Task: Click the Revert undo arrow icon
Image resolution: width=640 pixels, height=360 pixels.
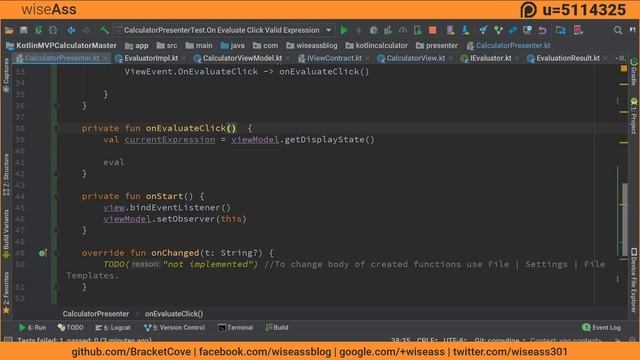Action: click(542, 30)
